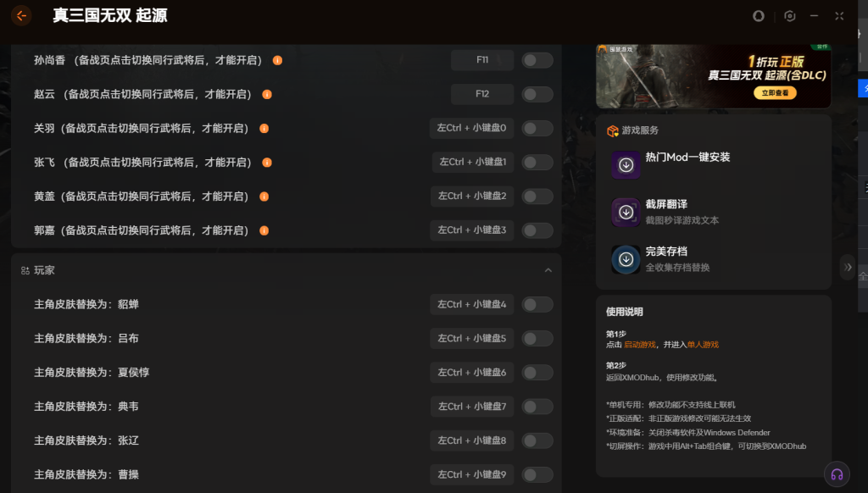Turn on the 主角皮肤替换为：曹操 switch

click(x=537, y=474)
